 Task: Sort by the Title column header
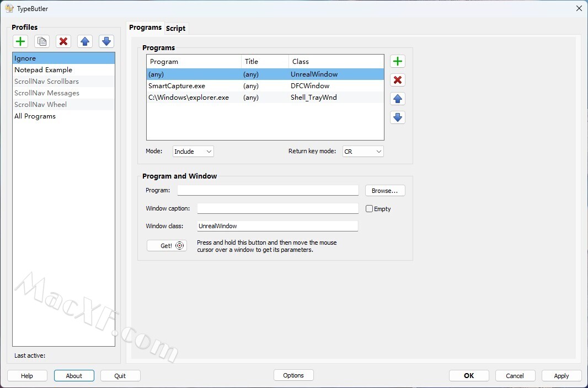point(265,61)
